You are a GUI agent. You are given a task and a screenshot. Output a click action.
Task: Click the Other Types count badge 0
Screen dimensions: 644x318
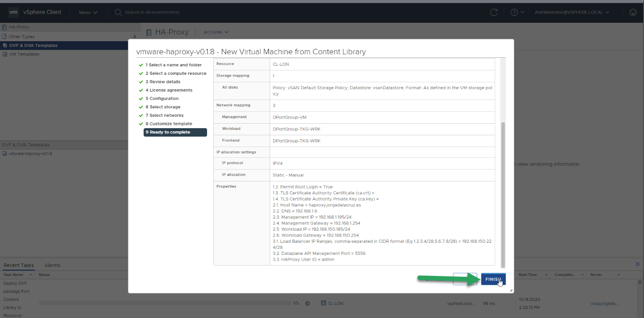tap(134, 37)
